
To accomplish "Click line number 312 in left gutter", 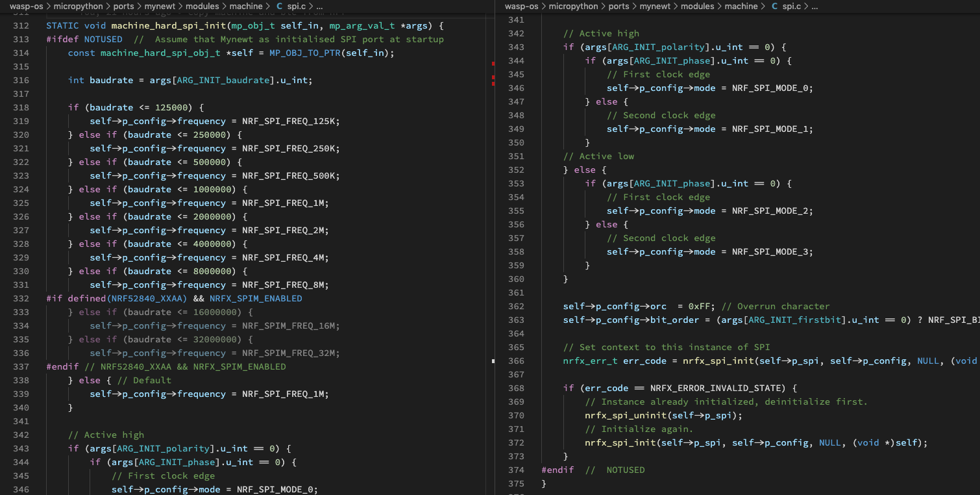I will coord(21,25).
